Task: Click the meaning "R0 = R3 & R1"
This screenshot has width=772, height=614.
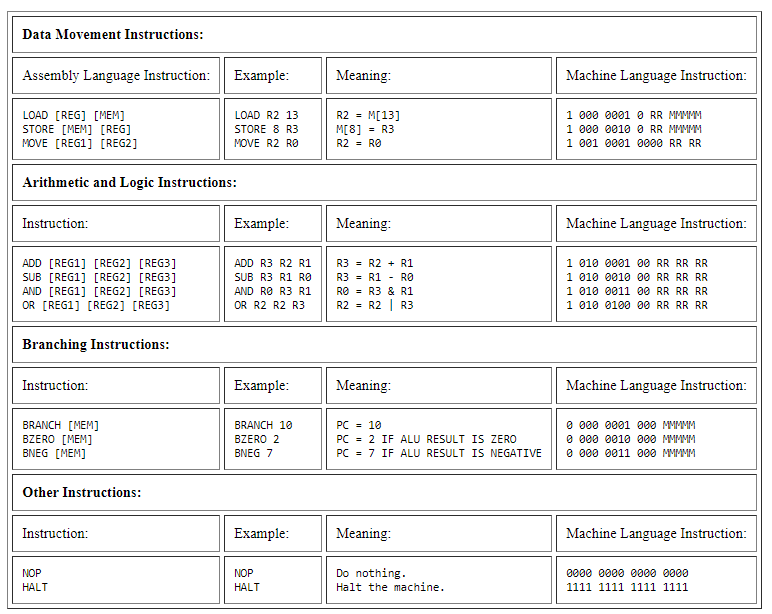Action: [375, 291]
